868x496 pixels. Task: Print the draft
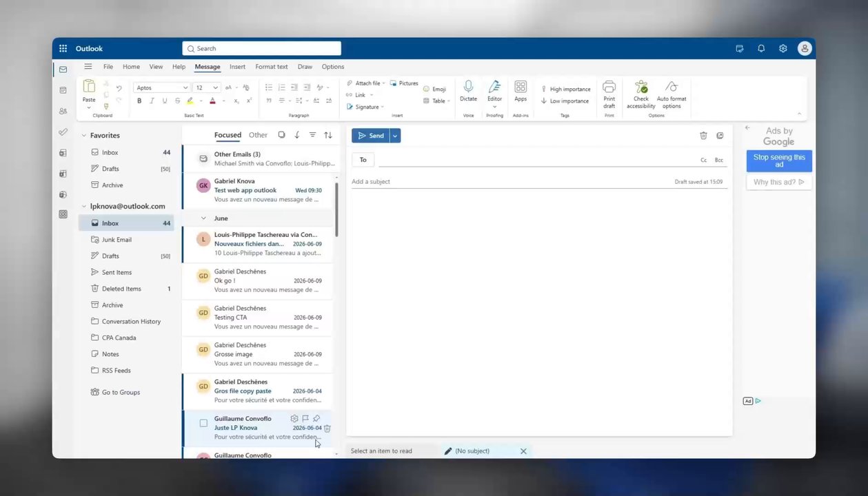click(x=609, y=94)
